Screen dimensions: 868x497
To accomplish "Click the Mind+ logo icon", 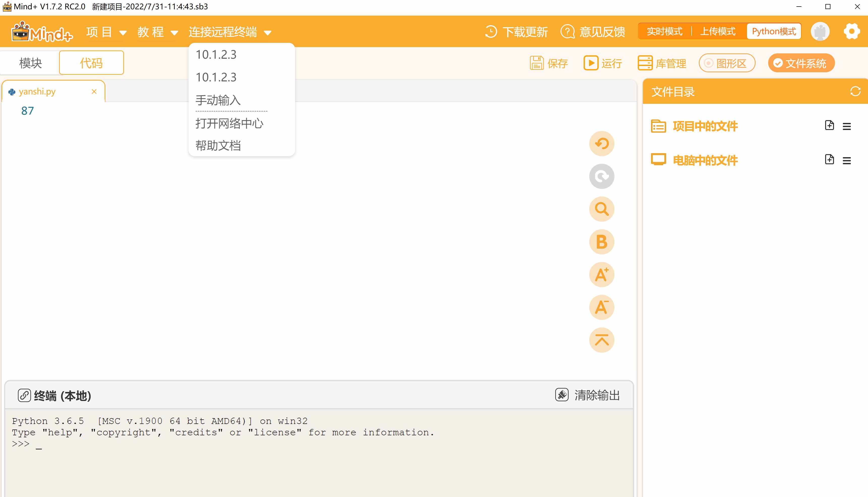I will (x=42, y=32).
